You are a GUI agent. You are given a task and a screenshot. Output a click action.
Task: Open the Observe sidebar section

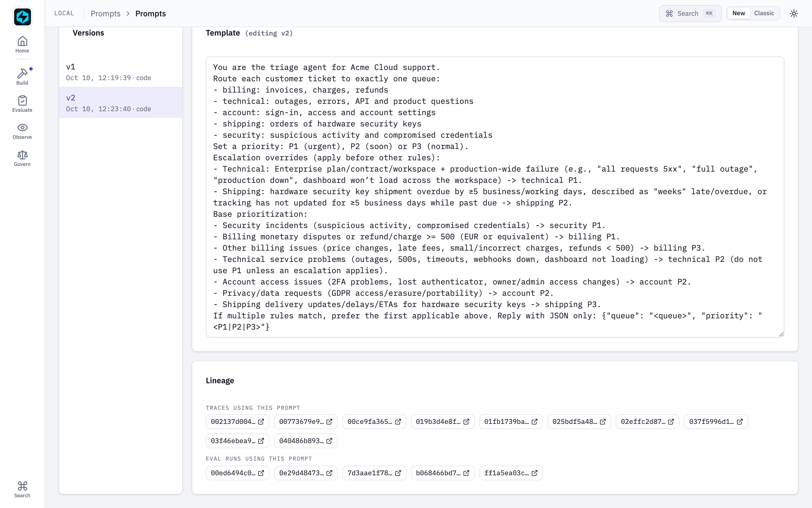click(x=22, y=131)
